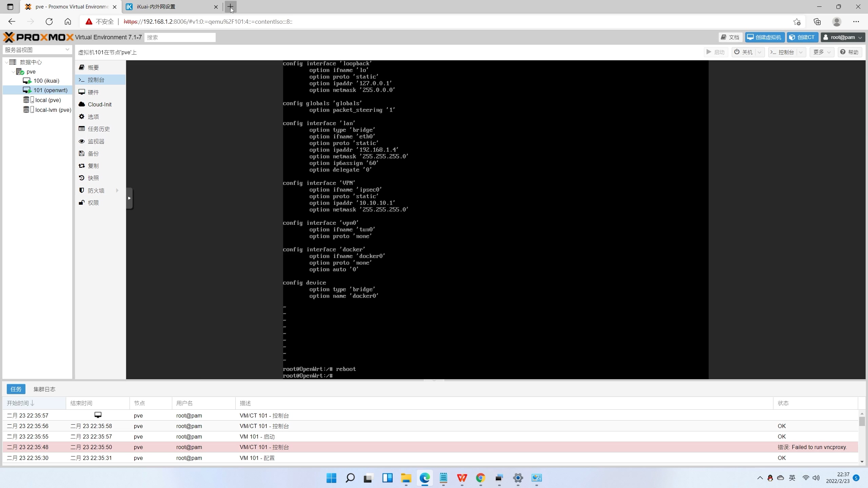The image size is (868, 488).
Task: Open the Cloud-Init settings page
Action: (x=99, y=104)
